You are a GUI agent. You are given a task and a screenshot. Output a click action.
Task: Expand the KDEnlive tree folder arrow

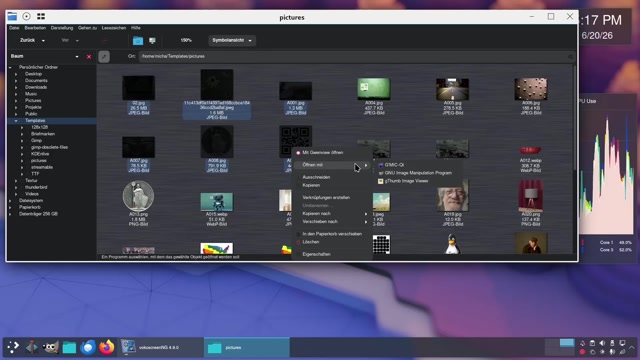tap(22, 154)
